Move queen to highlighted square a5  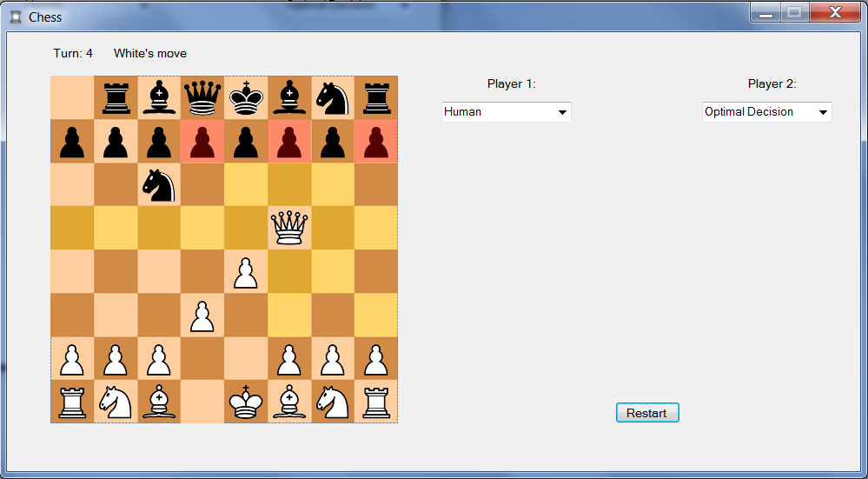point(72,228)
